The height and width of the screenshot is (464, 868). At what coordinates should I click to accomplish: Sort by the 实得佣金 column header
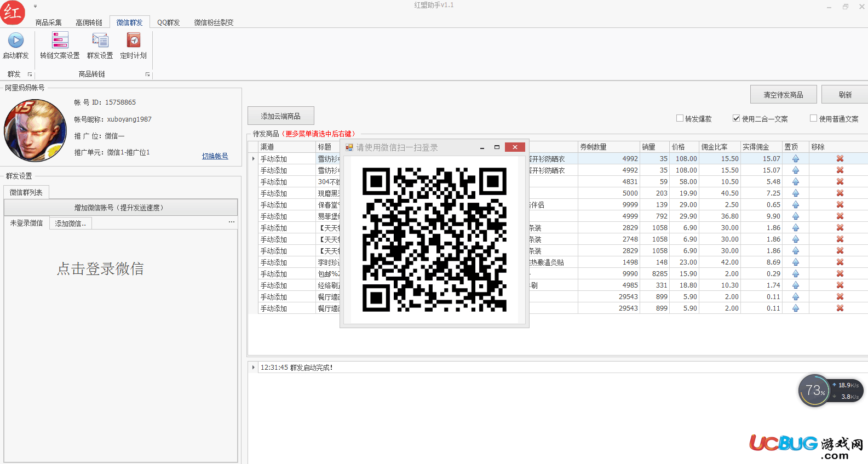762,147
